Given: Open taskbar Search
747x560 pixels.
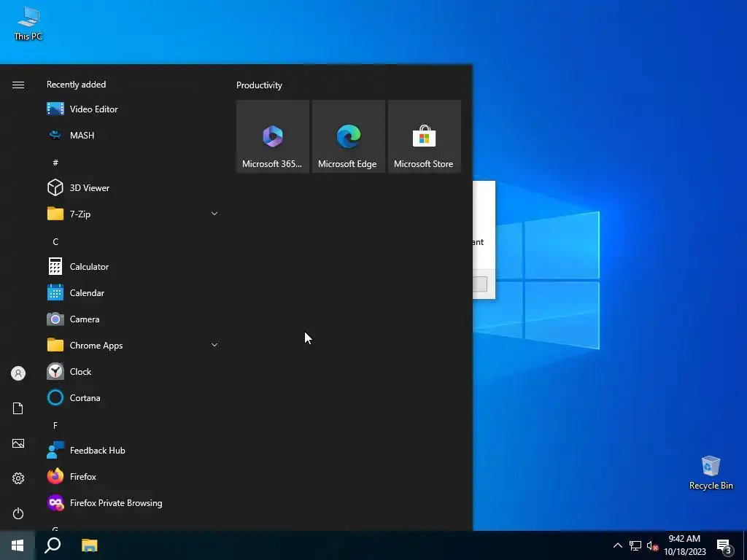Looking at the screenshot, I should pyautogui.click(x=53, y=545).
